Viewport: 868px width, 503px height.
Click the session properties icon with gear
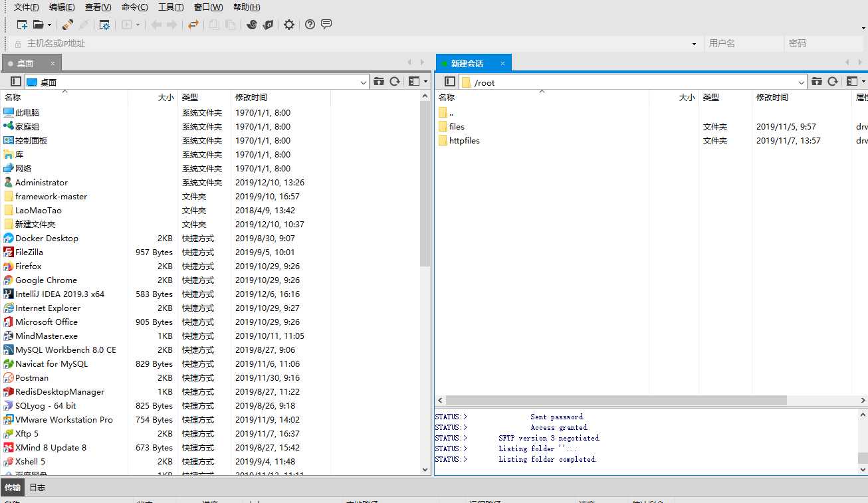(x=104, y=25)
